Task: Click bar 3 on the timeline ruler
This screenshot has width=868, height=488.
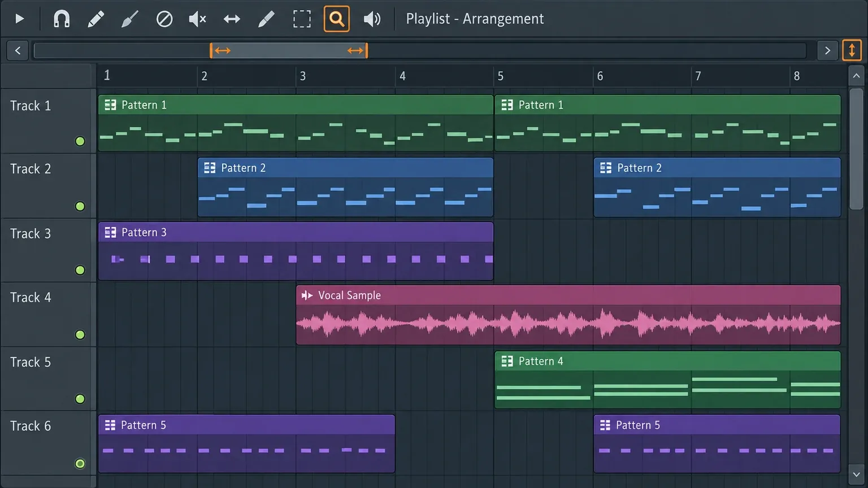Action: [x=303, y=76]
